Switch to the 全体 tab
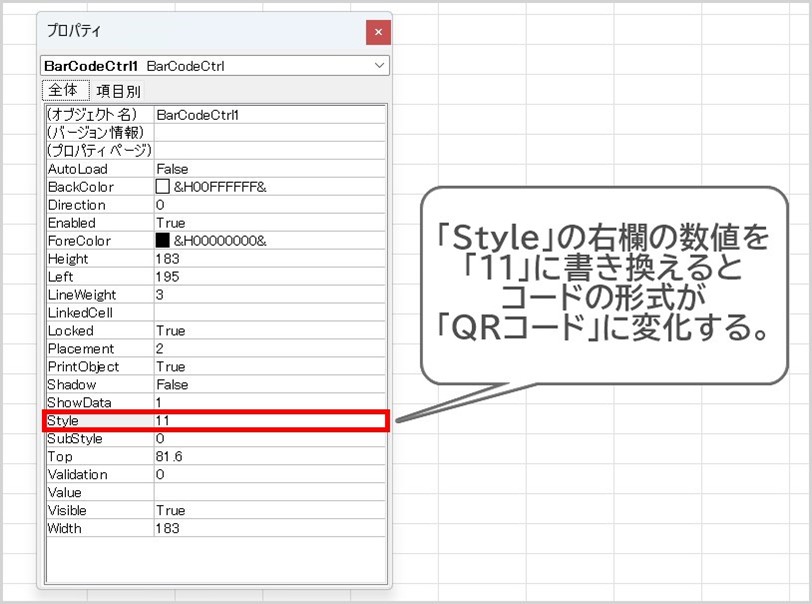The height and width of the screenshot is (604, 812). [65, 90]
